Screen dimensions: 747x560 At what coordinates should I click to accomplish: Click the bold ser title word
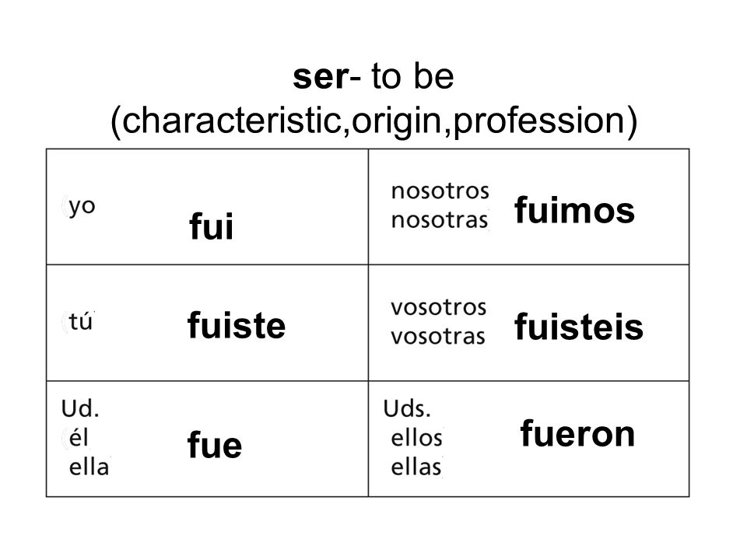321,77
